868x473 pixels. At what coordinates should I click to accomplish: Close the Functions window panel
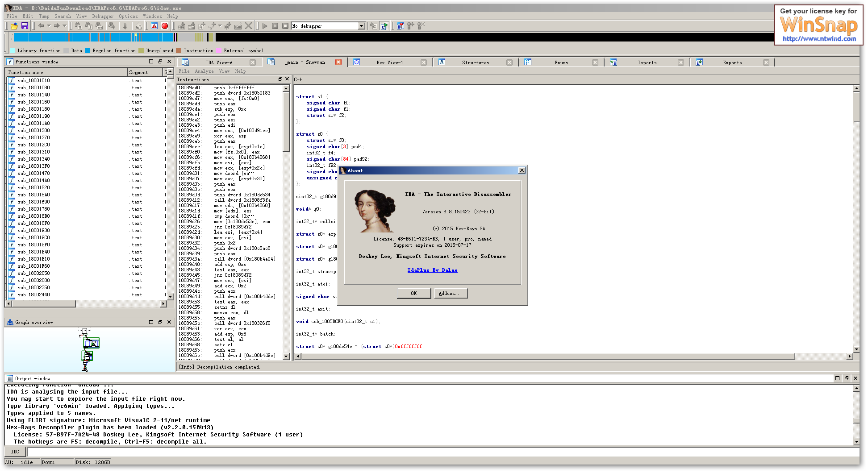[x=169, y=62]
